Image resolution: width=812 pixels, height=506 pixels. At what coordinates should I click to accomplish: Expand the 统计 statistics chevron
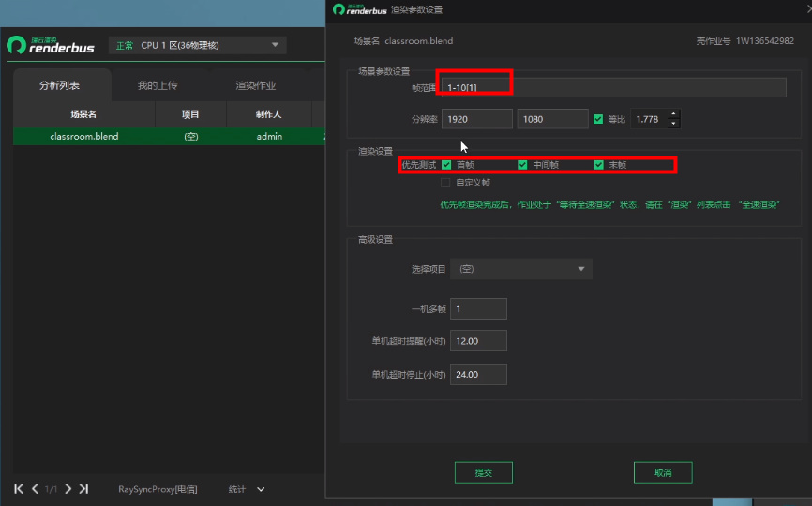(261, 489)
